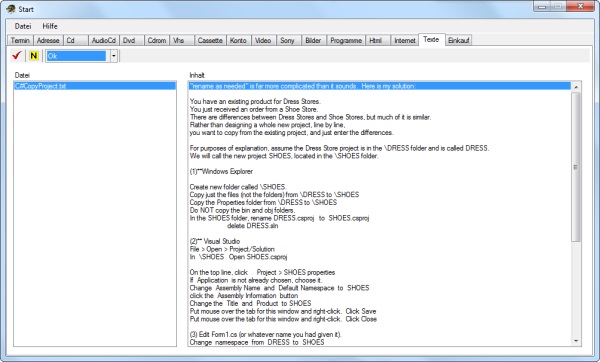Switch to the Cd tab
The height and width of the screenshot is (362, 600).
tap(75, 40)
